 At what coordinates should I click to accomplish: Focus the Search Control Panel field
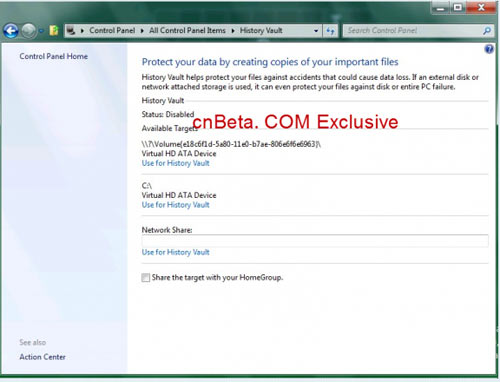[413, 31]
